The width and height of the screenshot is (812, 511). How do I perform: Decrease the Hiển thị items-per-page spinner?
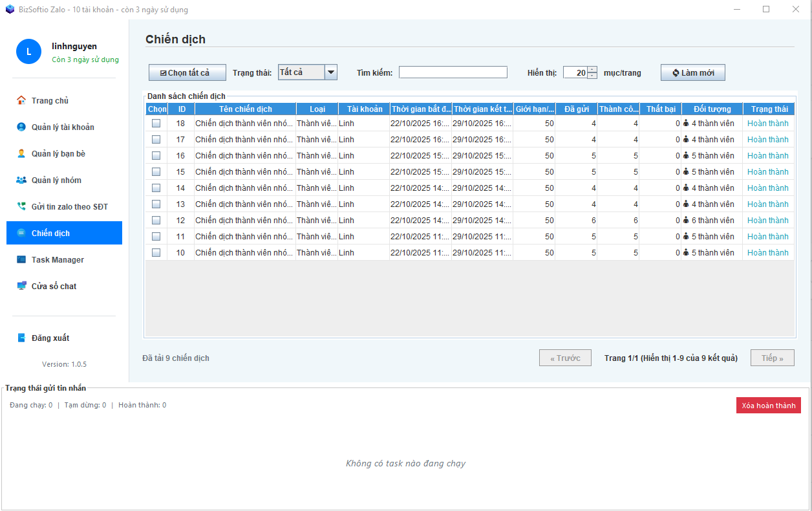592,76
